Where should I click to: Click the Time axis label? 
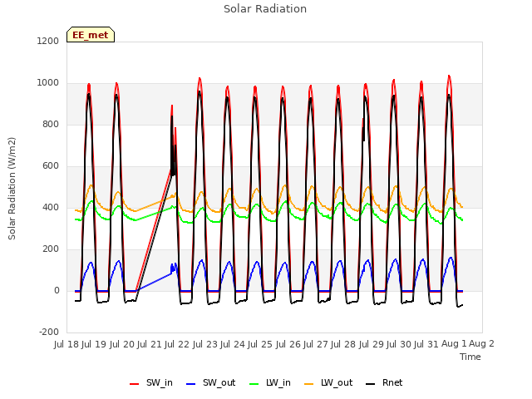click(470, 357)
